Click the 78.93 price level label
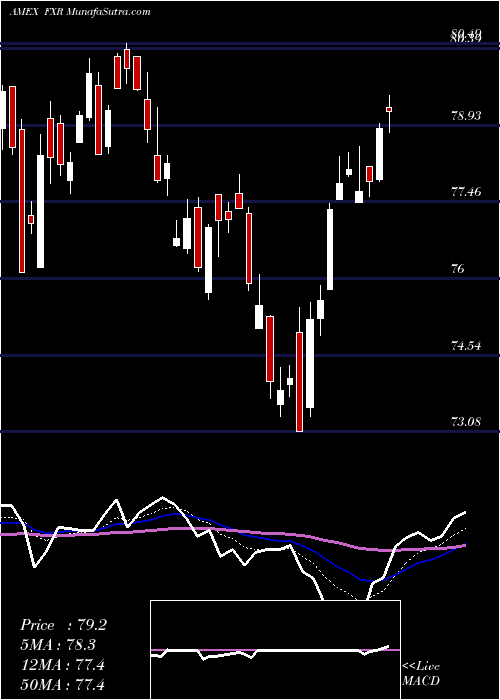 click(467, 116)
